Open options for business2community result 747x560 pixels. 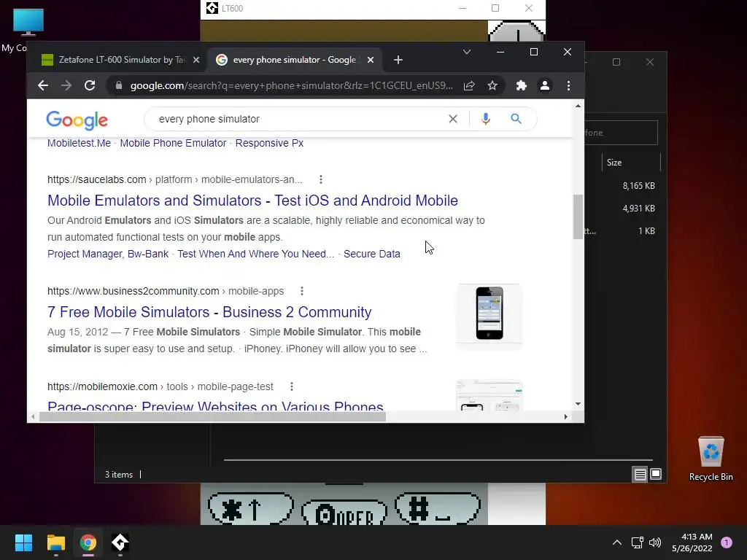coord(301,291)
